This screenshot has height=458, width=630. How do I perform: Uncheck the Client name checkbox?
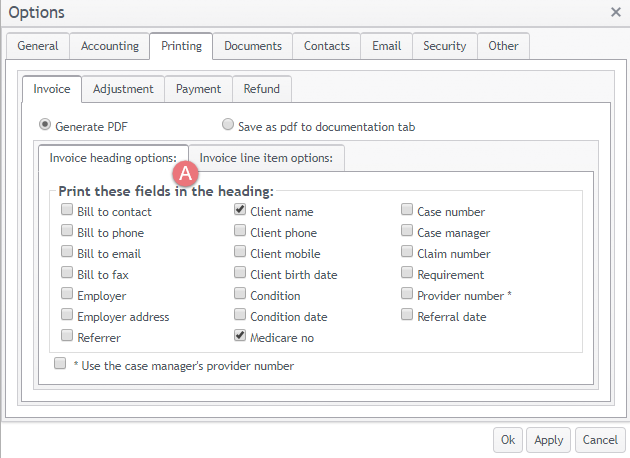240,211
